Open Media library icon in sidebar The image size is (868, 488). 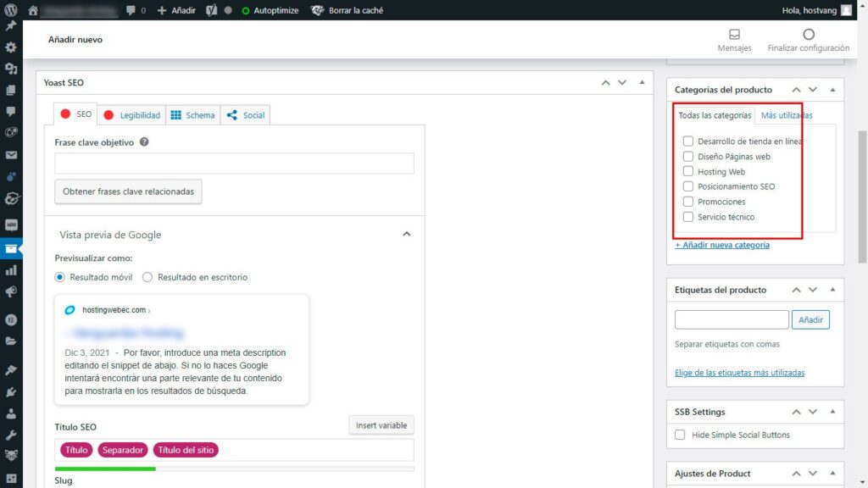pos(11,69)
